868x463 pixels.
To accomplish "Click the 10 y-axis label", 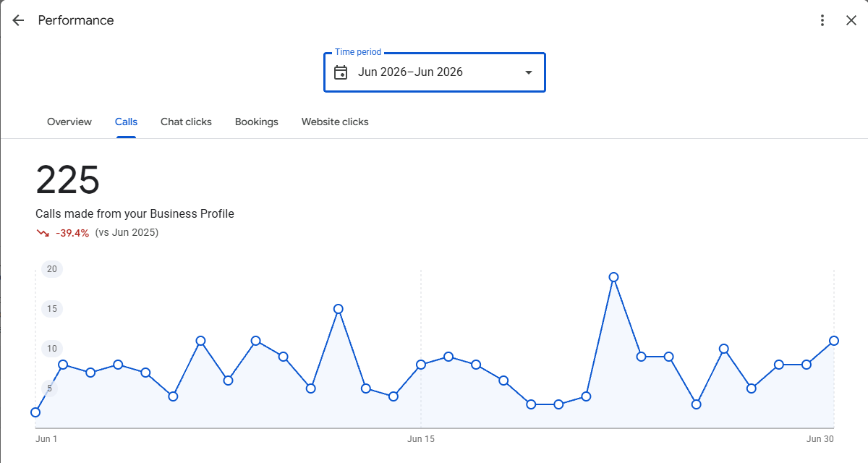I will click(52, 349).
